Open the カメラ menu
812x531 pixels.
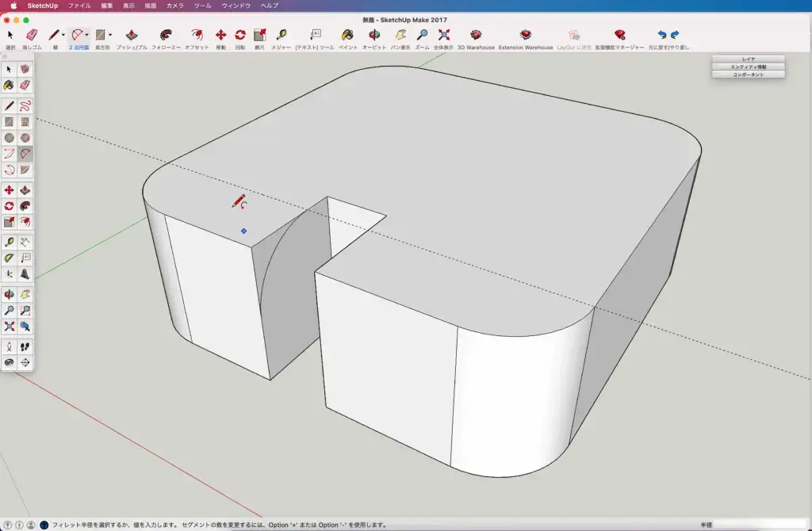coord(175,6)
